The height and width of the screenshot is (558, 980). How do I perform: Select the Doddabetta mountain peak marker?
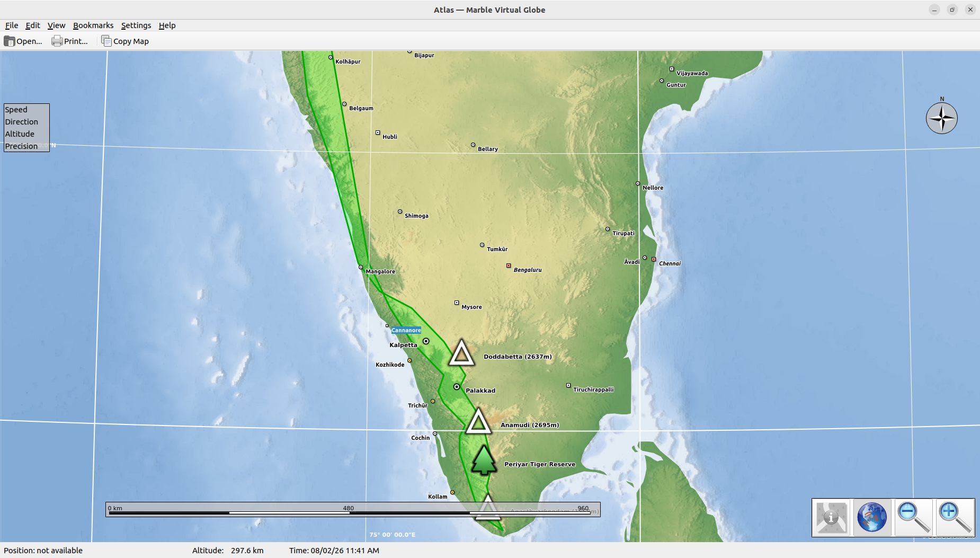pos(461,353)
